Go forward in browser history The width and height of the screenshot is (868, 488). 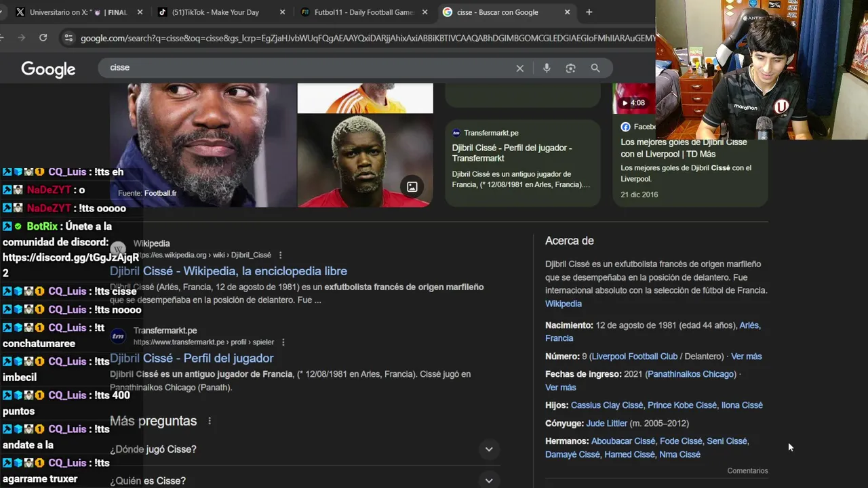tap(21, 38)
